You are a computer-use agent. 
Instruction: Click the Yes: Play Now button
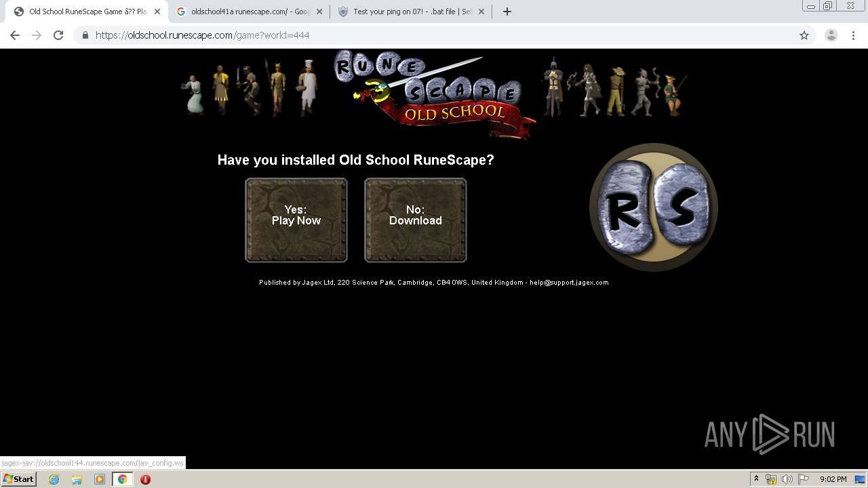296,220
